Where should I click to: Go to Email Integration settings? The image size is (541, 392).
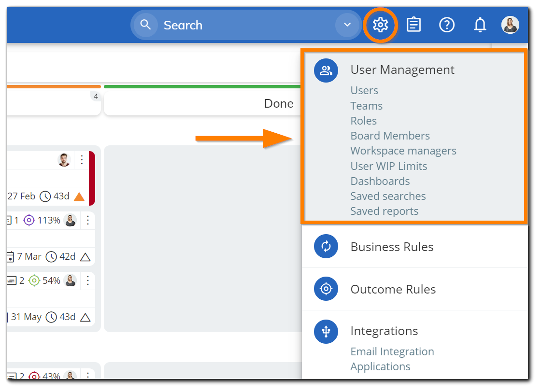coord(392,351)
